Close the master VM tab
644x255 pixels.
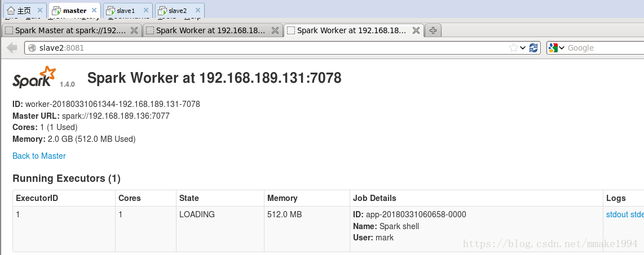[95, 11]
